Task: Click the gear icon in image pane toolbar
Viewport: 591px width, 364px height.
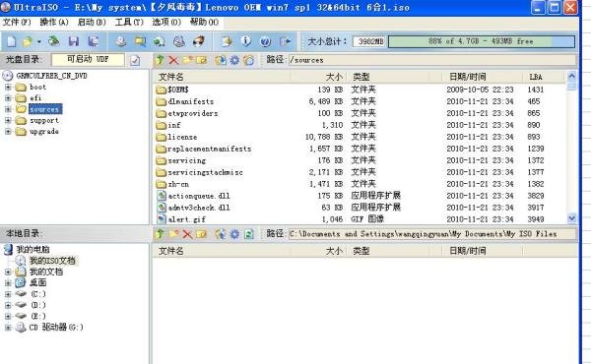Action: (234, 60)
